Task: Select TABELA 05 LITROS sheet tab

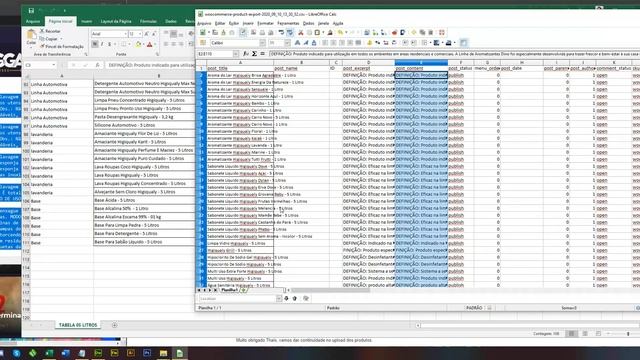Action: point(78,325)
